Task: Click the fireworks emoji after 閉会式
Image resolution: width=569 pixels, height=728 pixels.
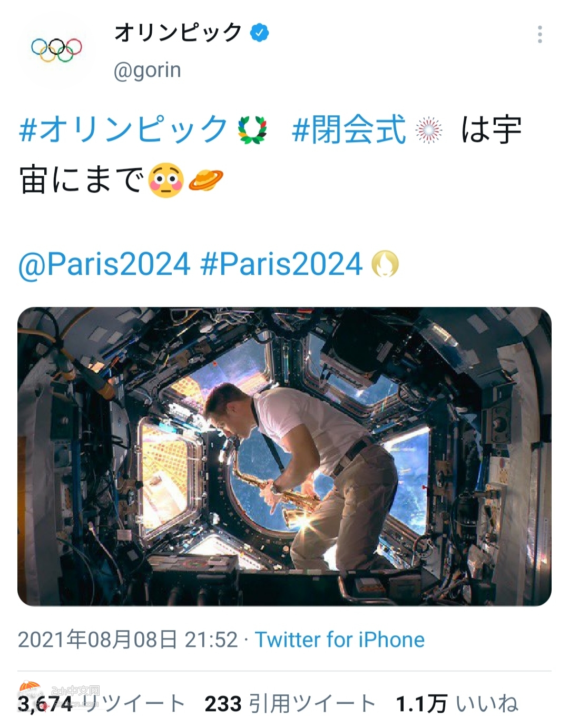Action: pos(429,129)
